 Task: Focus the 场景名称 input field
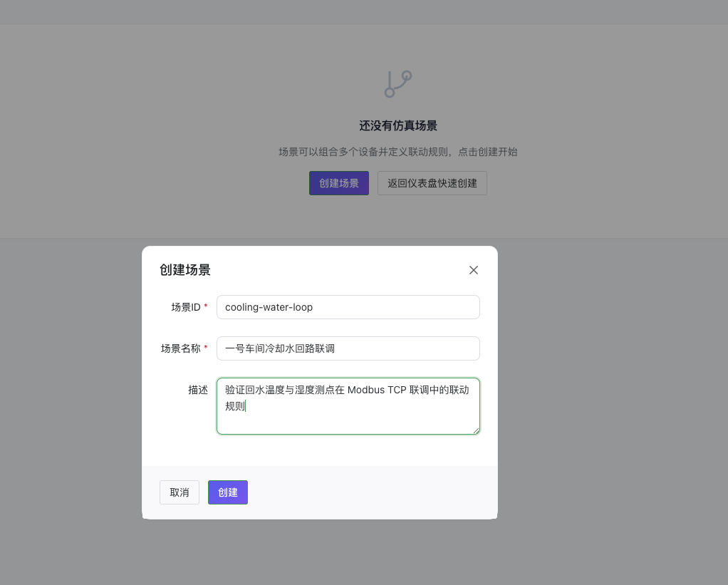[348, 348]
